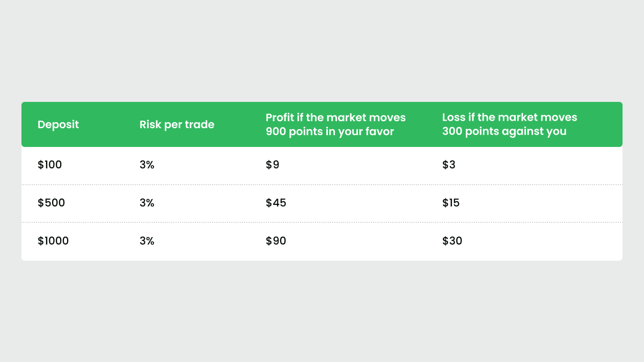This screenshot has width=644, height=362.
Task: Click the Risk per trade header
Action: pos(177,124)
